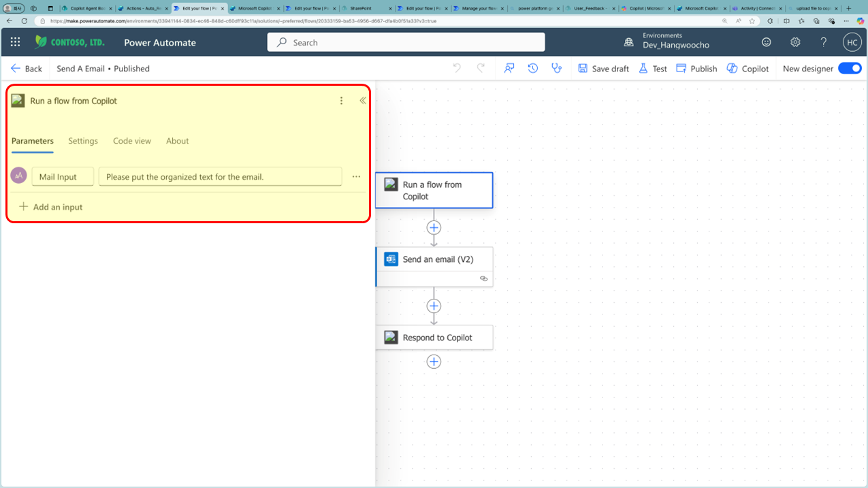Select the Respond to Copilot card
Image resolution: width=868 pixels, height=488 pixels.
click(434, 338)
